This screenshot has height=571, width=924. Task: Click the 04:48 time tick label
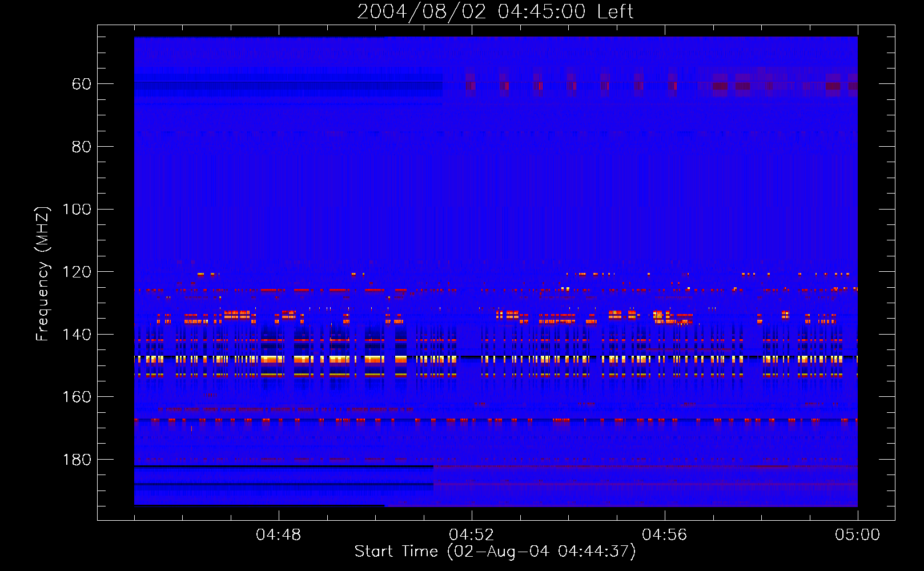click(279, 535)
